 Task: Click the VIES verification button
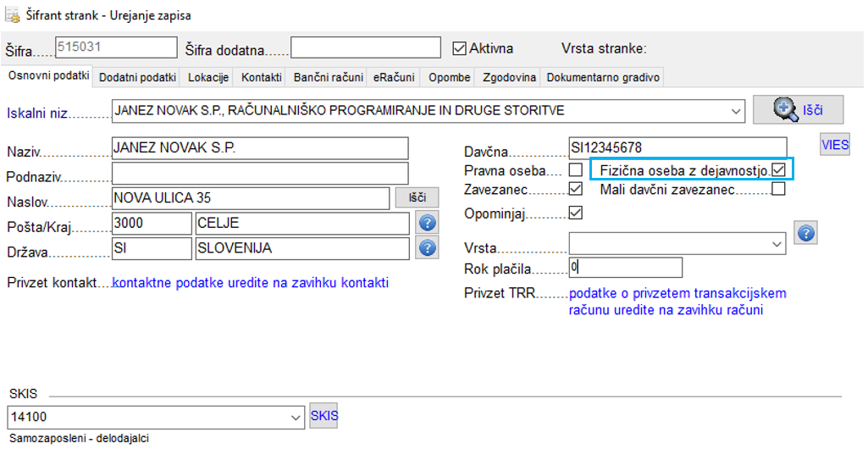coord(834,145)
